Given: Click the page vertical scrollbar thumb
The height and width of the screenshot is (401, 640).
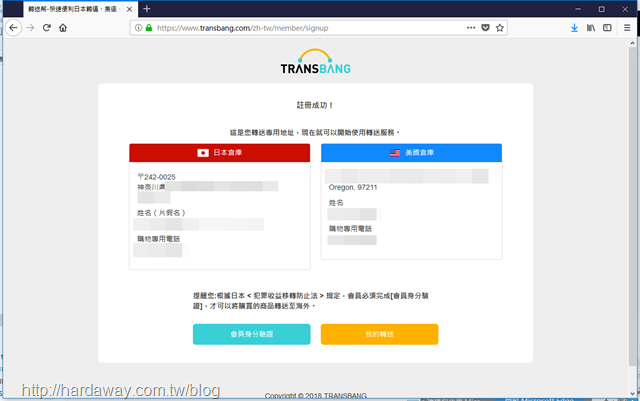Looking at the screenshot, I should 632,206.
